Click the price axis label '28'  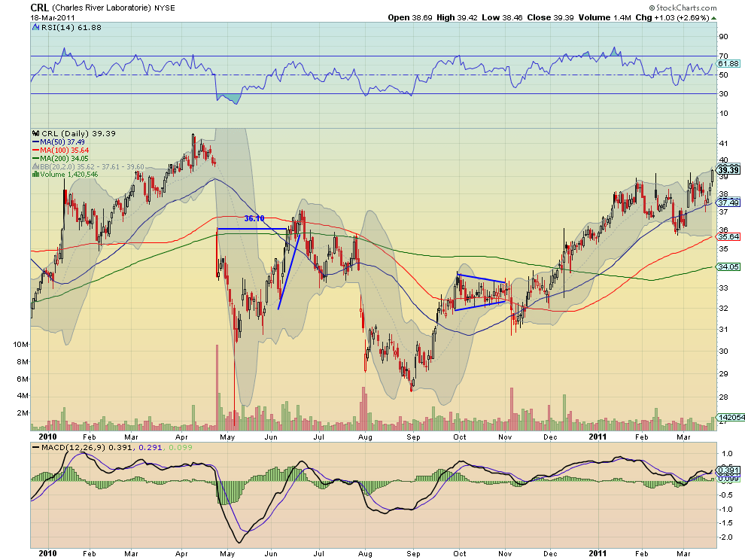click(724, 397)
